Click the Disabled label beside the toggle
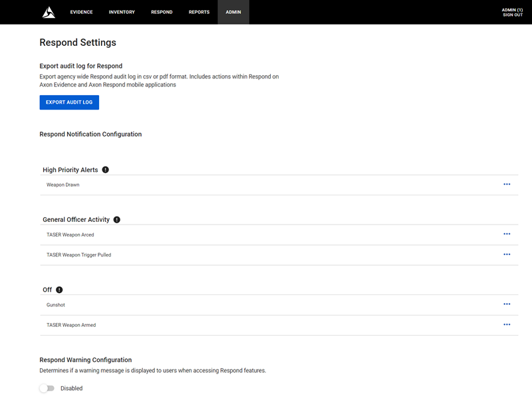532x404 pixels. pyautogui.click(x=72, y=389)
